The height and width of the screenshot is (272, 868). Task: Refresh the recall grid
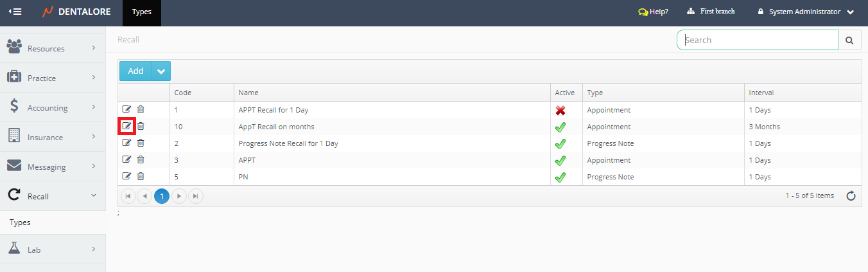851,196
